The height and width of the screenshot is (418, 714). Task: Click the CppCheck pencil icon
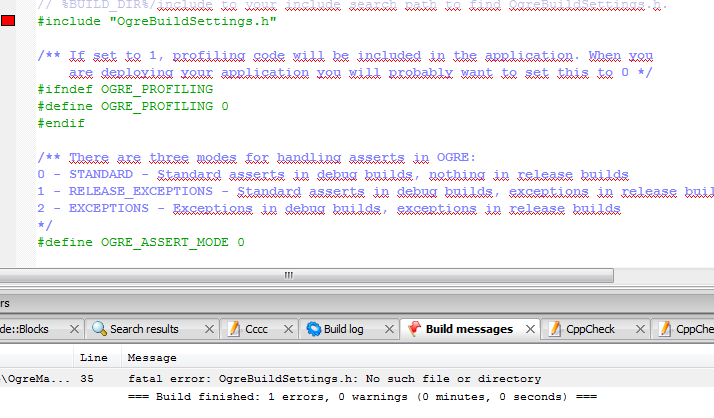pyautogui.click(x=555, y=328)
